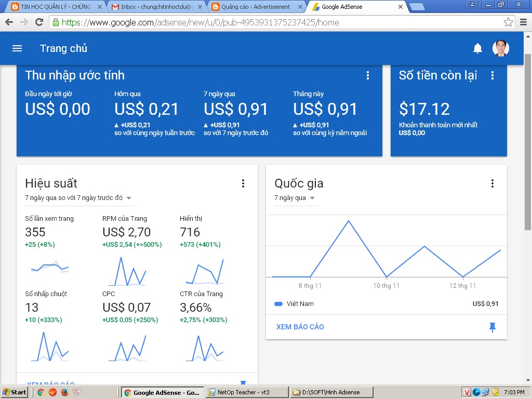Open a new browser tab
532x399 pixels.
tap(417, 7)
